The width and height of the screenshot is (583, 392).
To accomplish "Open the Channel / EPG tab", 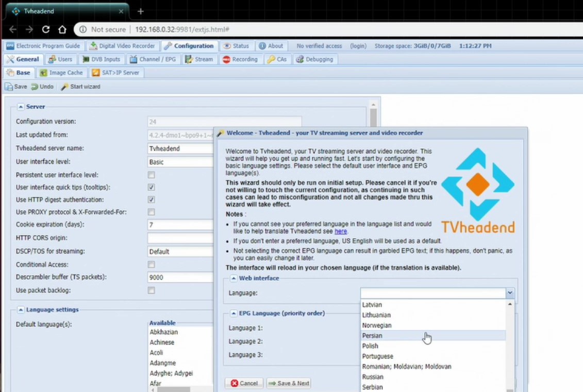I will click(153, 59).
